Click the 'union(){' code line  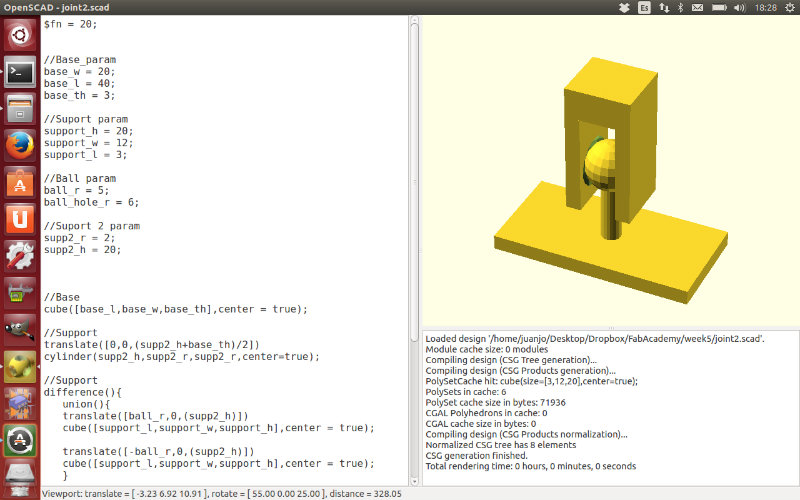(86, 404)
